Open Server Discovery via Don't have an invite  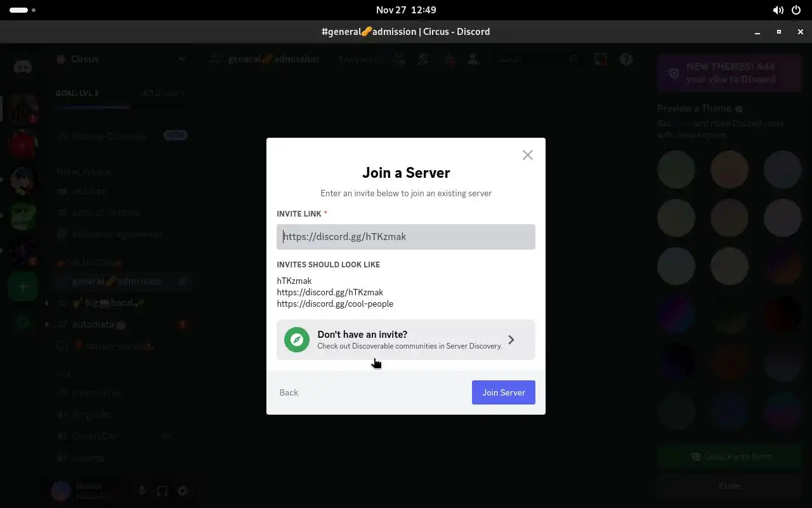click(406, 340)
